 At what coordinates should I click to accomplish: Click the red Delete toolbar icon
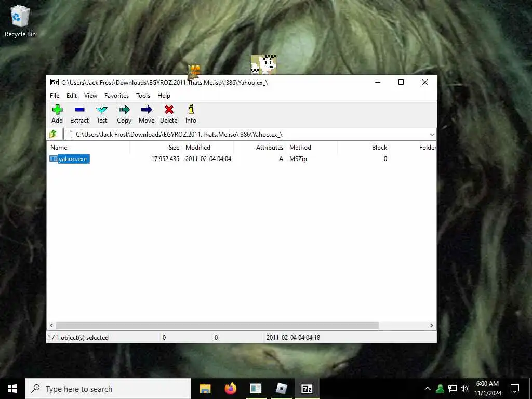(x=169, y=110)
